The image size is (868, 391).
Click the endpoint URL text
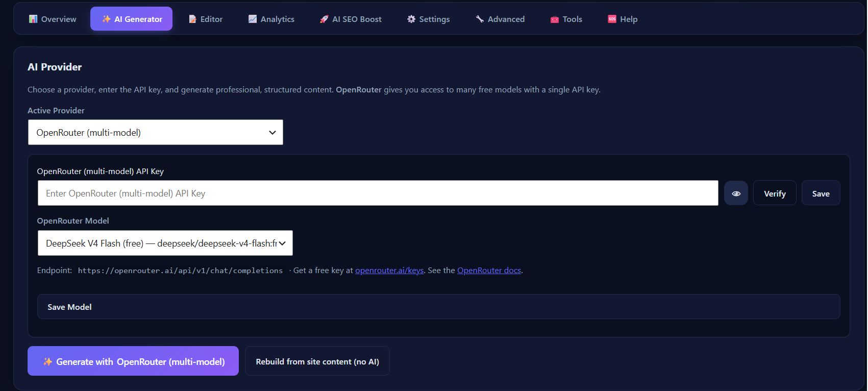click(x=180, y=271)
